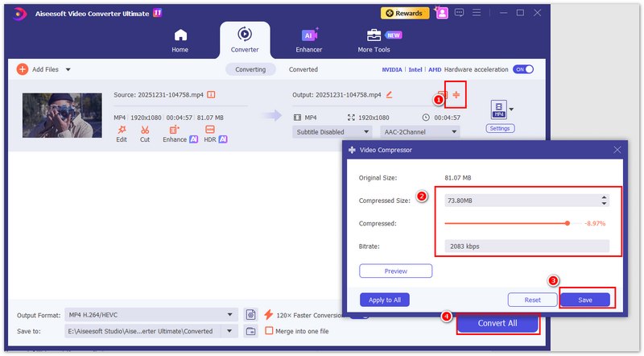This screenshot has width=644, height=356.
Task: Increase Compressed Size with the up stepper arrow
Action: (604, 197)
